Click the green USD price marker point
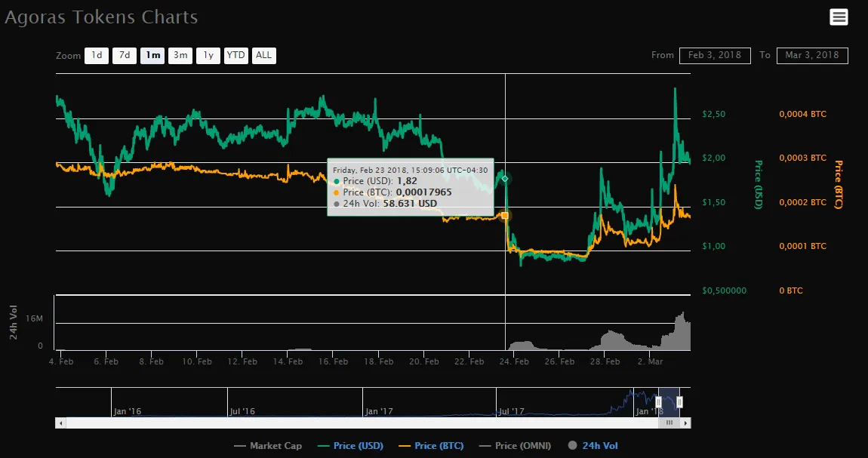868x458 pixels. pos(505,178)
